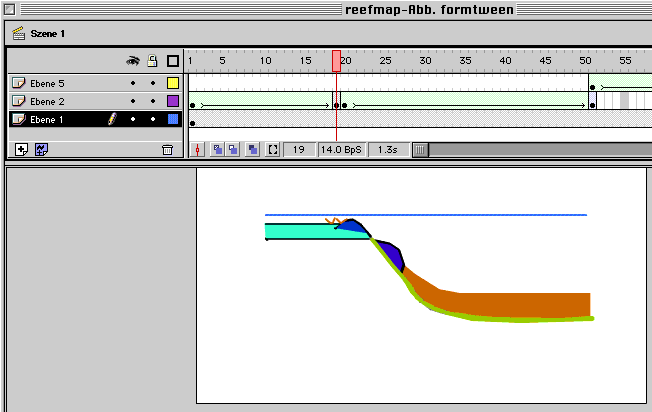Toggle visibility dot for Ebene 2
Viewport: 652px width, 412px height.
pyautogui.click(x=133, y=101)
